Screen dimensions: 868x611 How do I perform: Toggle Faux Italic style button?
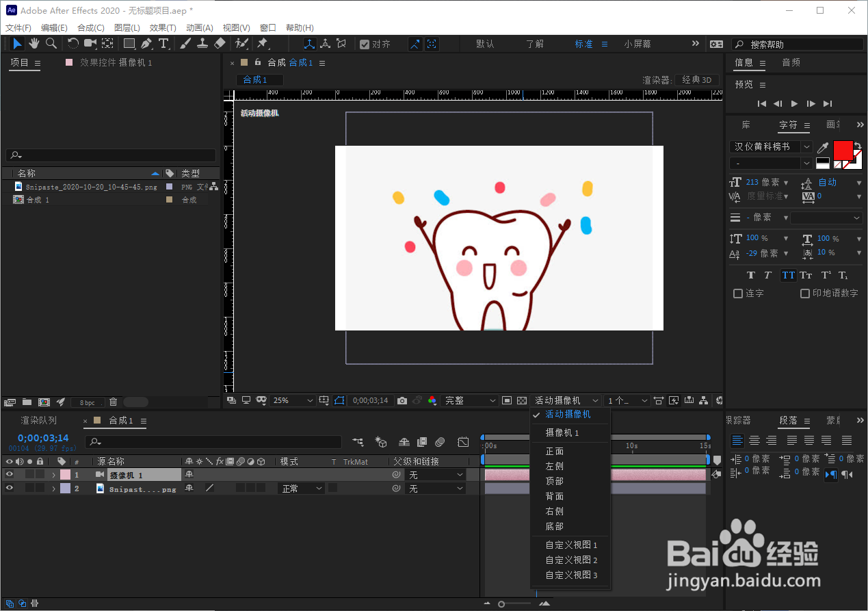[768, 275]
